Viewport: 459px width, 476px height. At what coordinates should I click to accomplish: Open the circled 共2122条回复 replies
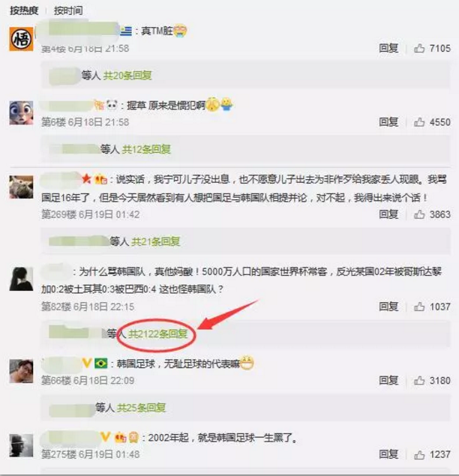coord(157,334)
